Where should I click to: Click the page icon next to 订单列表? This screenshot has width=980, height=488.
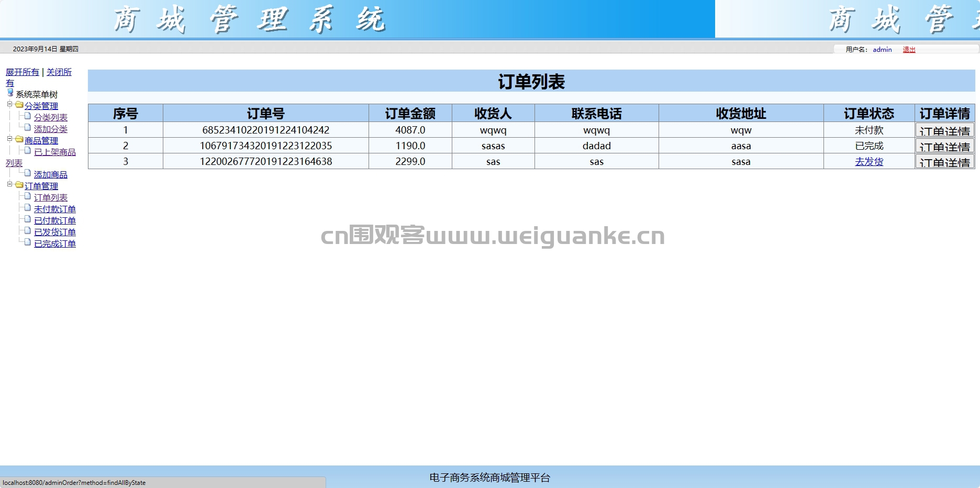[28, 196]
